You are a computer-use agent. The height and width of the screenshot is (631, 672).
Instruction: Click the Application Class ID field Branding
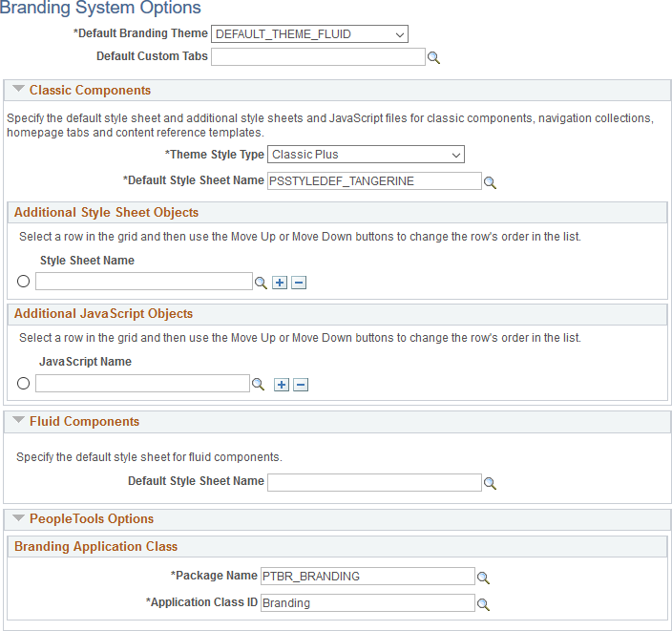click(x=367, y=602)
